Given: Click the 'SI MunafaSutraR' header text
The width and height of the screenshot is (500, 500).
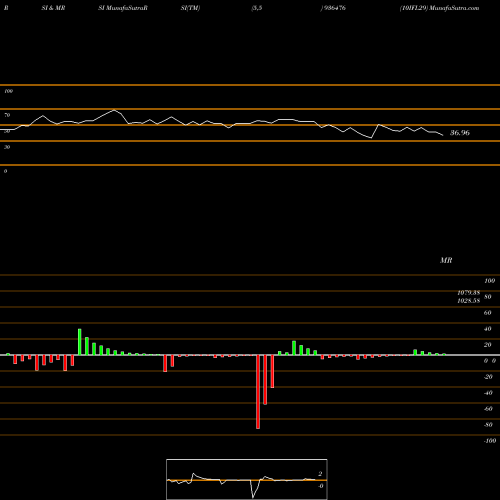Looking at the screenshot, I should (x=123, y=8).
